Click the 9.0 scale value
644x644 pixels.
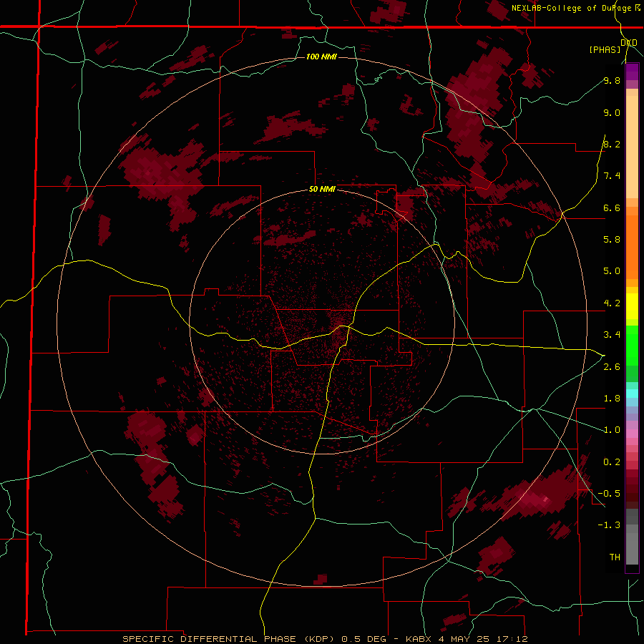612,112
